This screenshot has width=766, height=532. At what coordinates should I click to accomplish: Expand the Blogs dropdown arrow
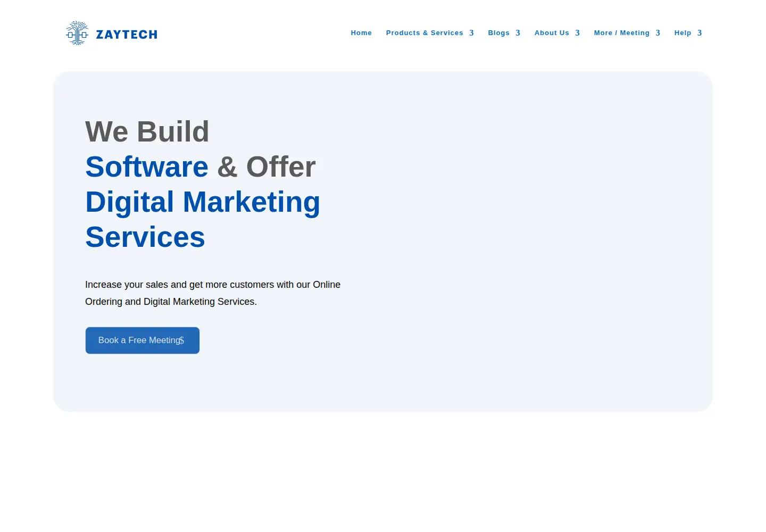coord(518,33)
